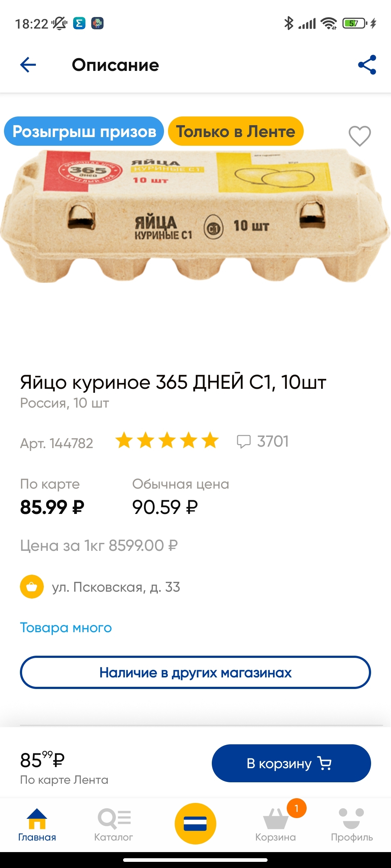Image resolution: width=391 pixels, height=868 pixels.
Task: Tap the five-star rating
Action: coord(167,441)
